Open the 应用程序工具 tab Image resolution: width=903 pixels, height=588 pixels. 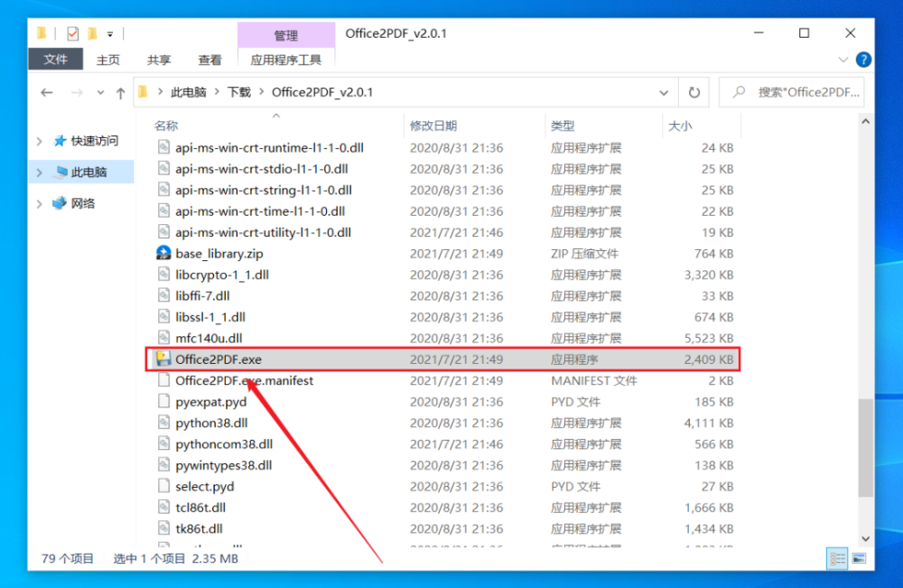coord(285,60)
